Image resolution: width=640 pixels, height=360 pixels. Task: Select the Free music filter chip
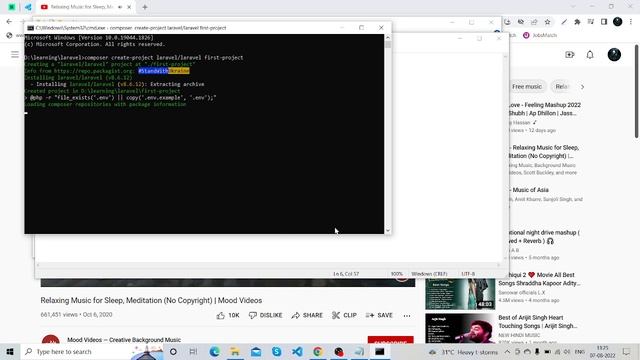click(527, 87)
